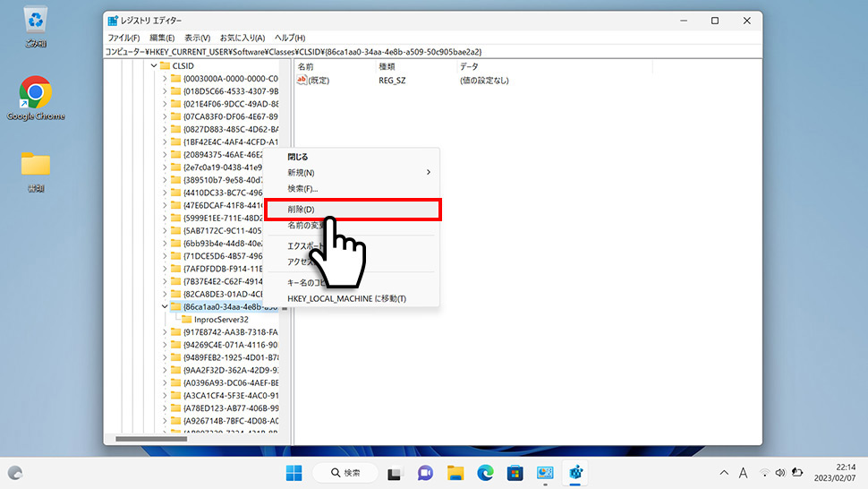Click the Registry Editor title bar icon
The height and width of the screenshot is (489, 868).
tap(113, 21)
